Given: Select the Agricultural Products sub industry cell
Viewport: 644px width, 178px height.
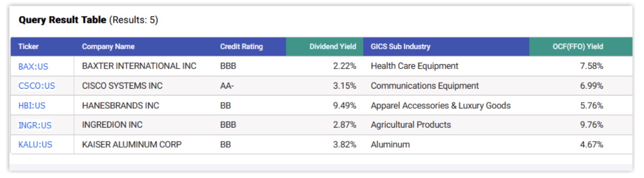Looking at the screenshot, I should pyautogui.click(x=410, y=125).
